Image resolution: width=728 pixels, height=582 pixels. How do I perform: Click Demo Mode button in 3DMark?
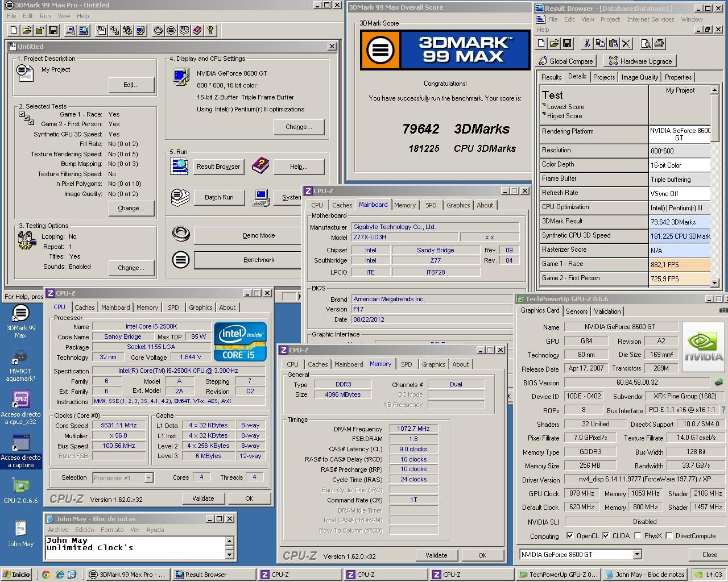[x=247, y=235]
